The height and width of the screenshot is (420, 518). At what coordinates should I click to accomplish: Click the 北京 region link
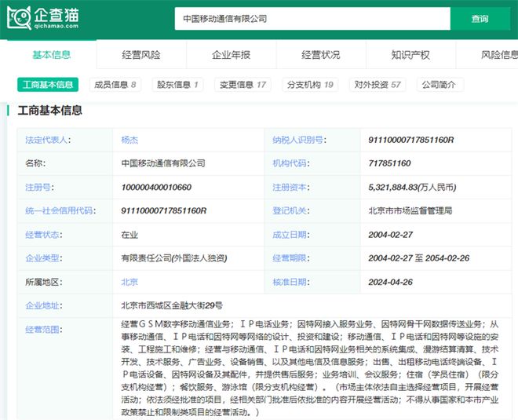(x=129, y=282)
